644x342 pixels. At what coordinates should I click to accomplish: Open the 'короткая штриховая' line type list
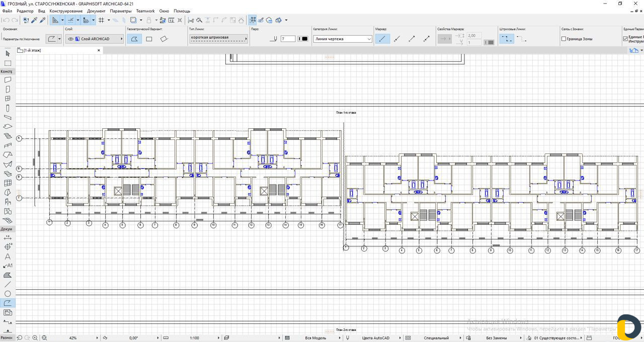218,38
